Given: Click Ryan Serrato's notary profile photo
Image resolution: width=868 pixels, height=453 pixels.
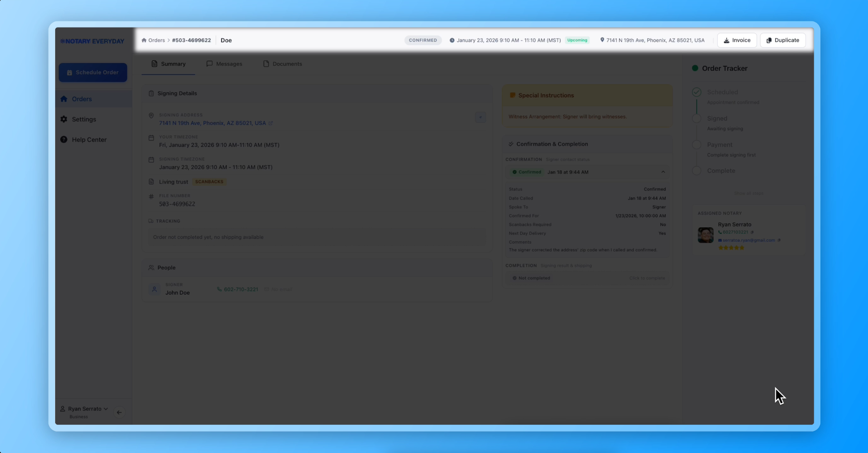Looking at the screenshot, I should pyautogui.click(x=705, y=235).
